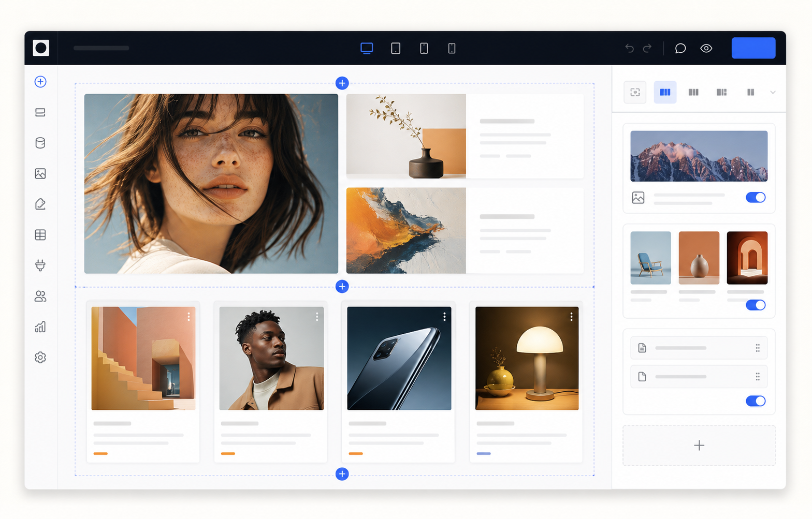Screen dimensions: 812x519
Task: Switch to small tablet preview with button
Action: click(424, 48)
